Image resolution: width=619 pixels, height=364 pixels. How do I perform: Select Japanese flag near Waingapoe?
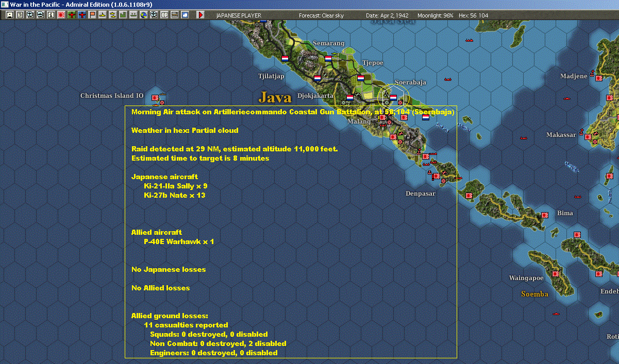point(555,274)
